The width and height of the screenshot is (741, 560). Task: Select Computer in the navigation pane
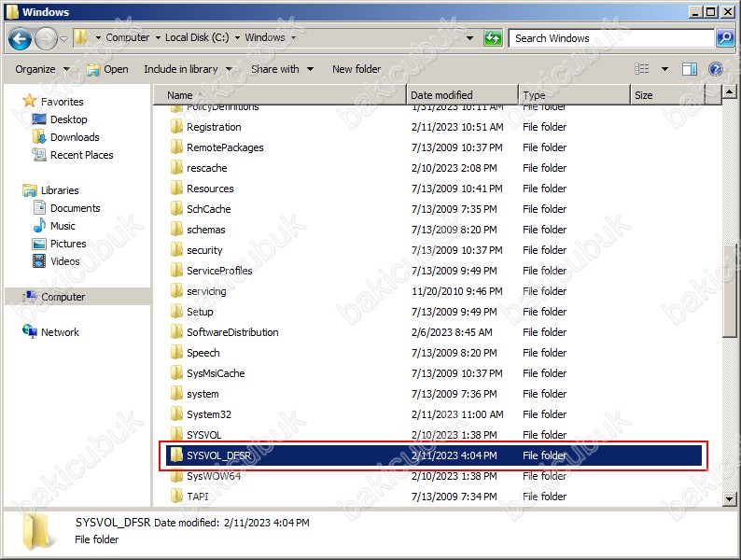click(63, 297)
